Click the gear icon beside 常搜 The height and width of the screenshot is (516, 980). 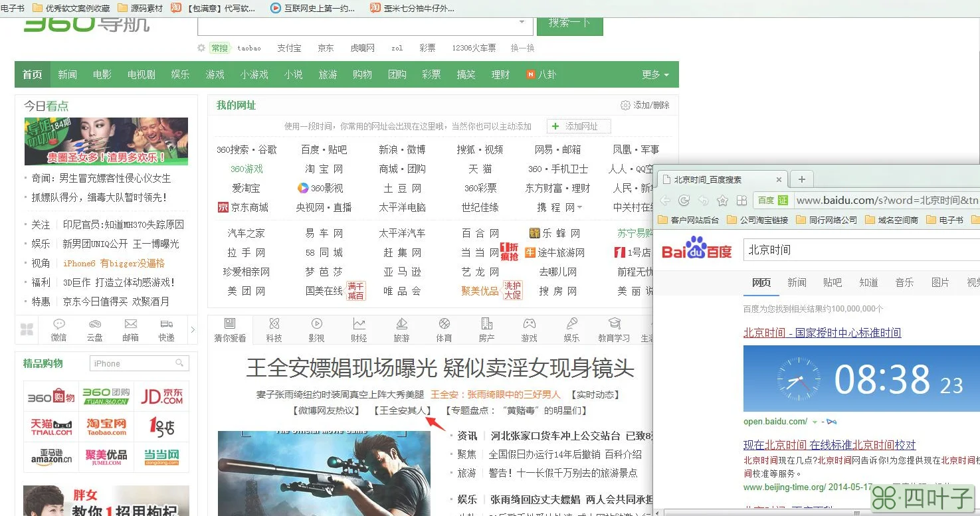pos(201,48)
